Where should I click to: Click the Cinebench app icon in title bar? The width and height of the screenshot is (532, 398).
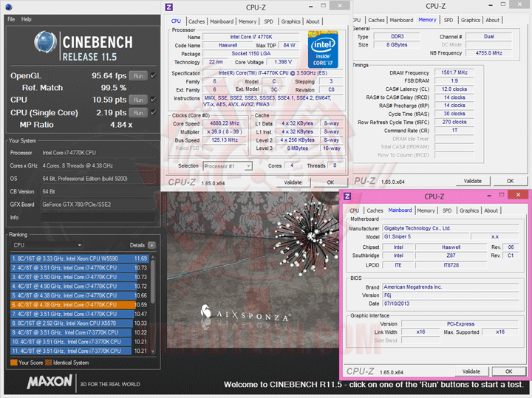tap(9, 7)
